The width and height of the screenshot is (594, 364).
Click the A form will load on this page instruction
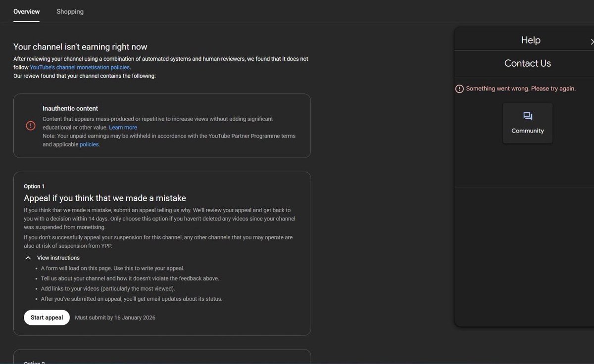click(112, 268)
